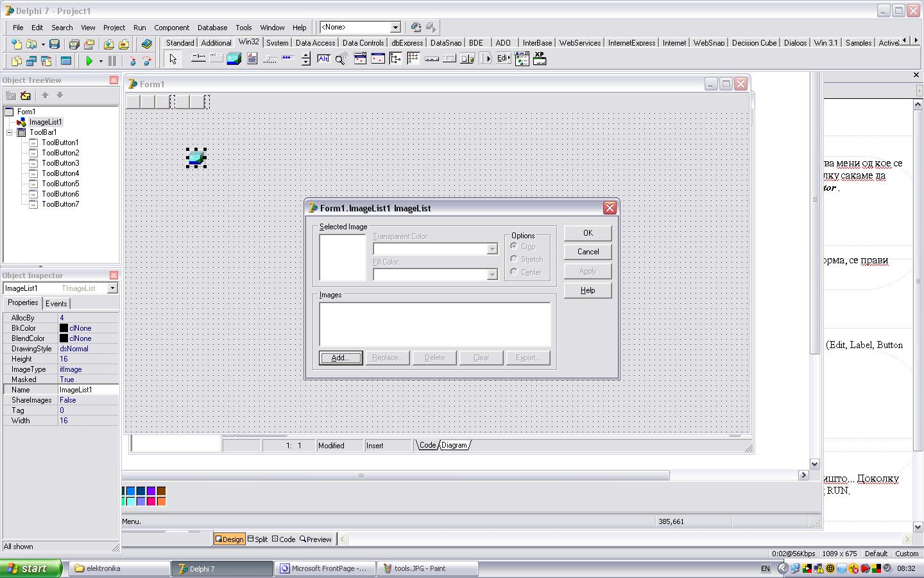This screenshot has width=924, height=578.
Task: Run the project with the green arrow
Action: point(89,61)
